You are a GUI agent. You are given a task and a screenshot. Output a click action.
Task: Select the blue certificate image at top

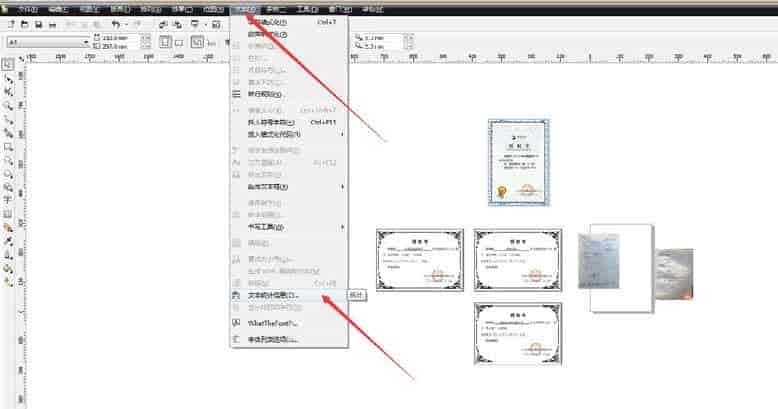(518, 162)
